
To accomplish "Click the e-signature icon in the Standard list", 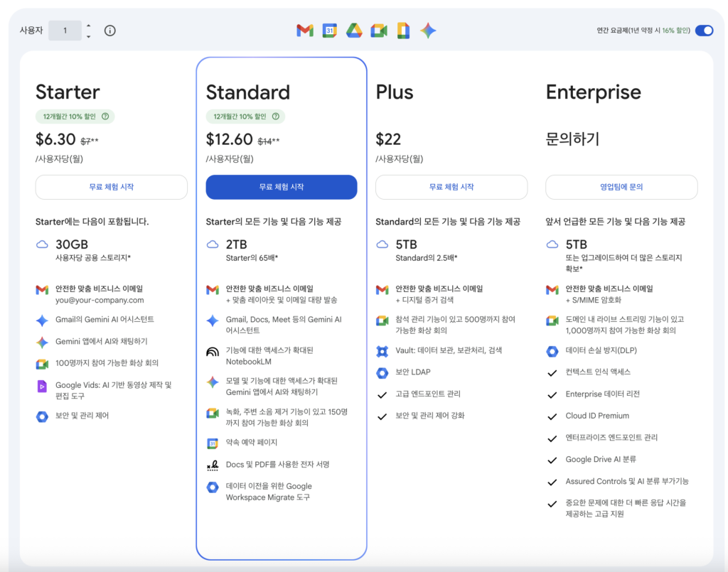I will tap(213, 465).
